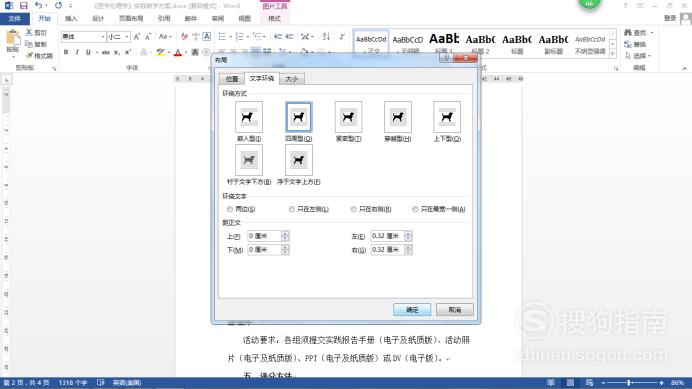Viewport: 692px width, 389px height.
Task: Switch to the 位置 Position dialog tab
Action: (x=232, y=79)
